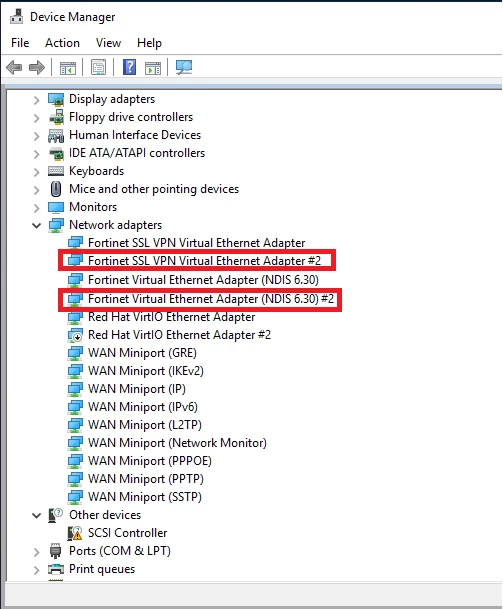Expand the Ports (COM & LPT) node
The width and height of the screenshot is (503, 609).
pyautogui.click(x=37, y=552)
